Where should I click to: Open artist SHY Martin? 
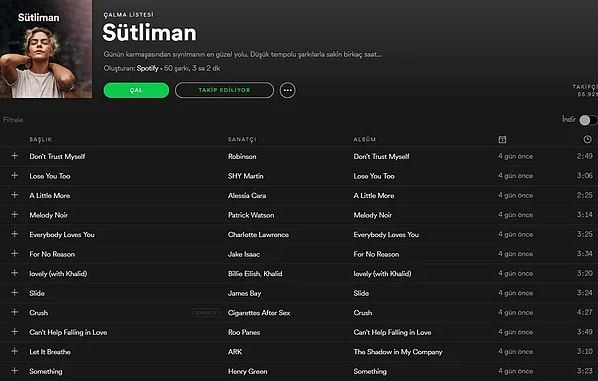[x=246, y=176]
